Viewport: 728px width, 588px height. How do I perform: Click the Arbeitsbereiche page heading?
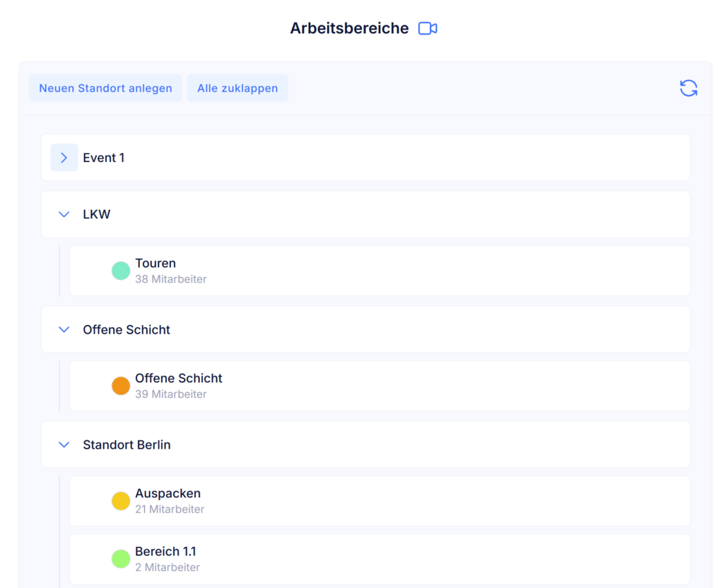pos(349,28)
